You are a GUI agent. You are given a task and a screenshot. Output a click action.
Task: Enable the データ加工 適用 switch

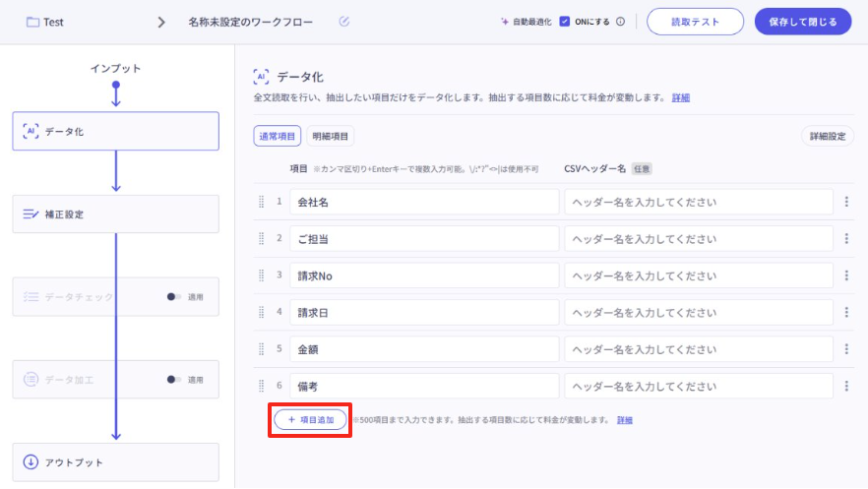pyautogui.click(x=174, y=379)
